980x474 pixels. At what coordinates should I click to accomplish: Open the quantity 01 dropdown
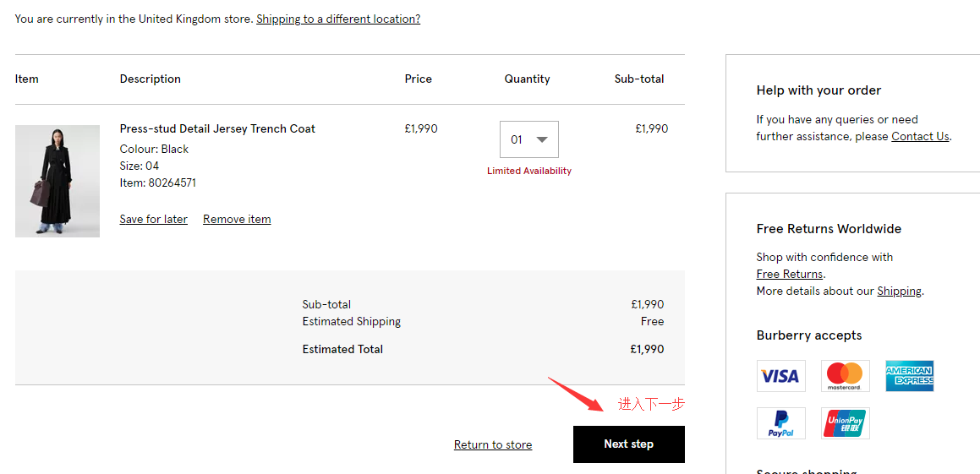tap(519, 139)
